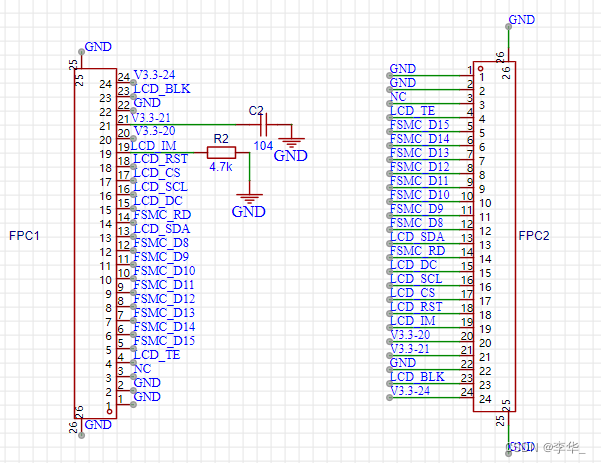Click V3.3-21 net label on FPC2
The width and height of the screenshot is (601, 463).
pyautogui.click(x=410, y=349)
